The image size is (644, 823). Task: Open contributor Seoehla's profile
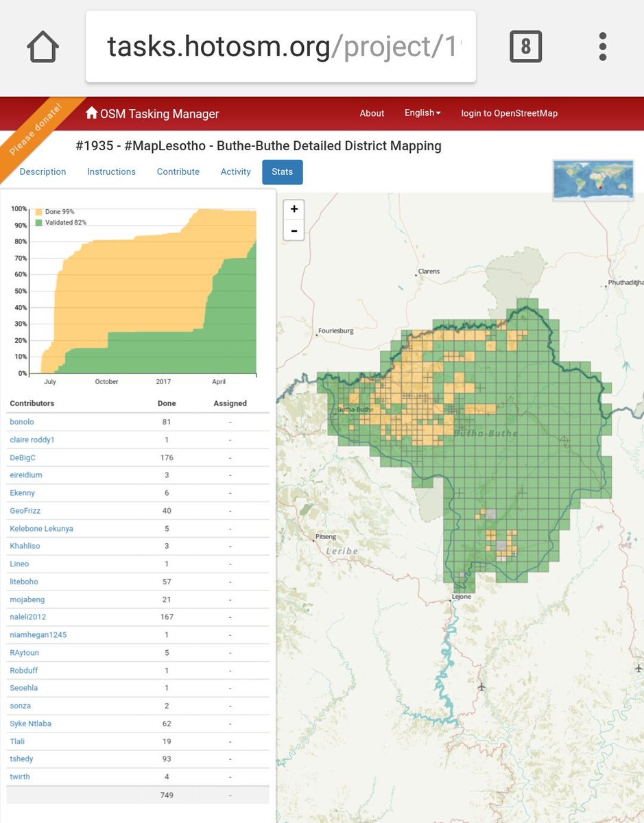pyautogui.click(x=23, y=688)
